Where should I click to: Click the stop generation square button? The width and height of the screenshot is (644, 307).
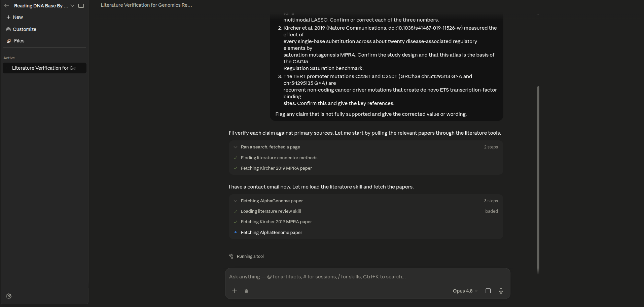pyautogui.click(x=488, y=291)
